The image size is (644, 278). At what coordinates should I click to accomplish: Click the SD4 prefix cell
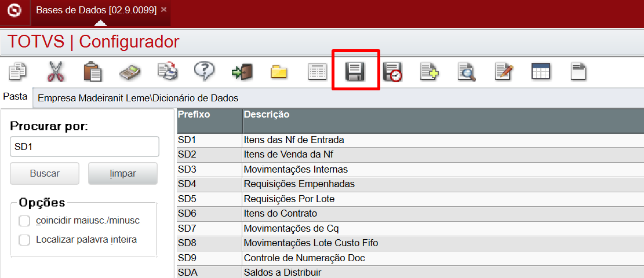tap(209, 184)
